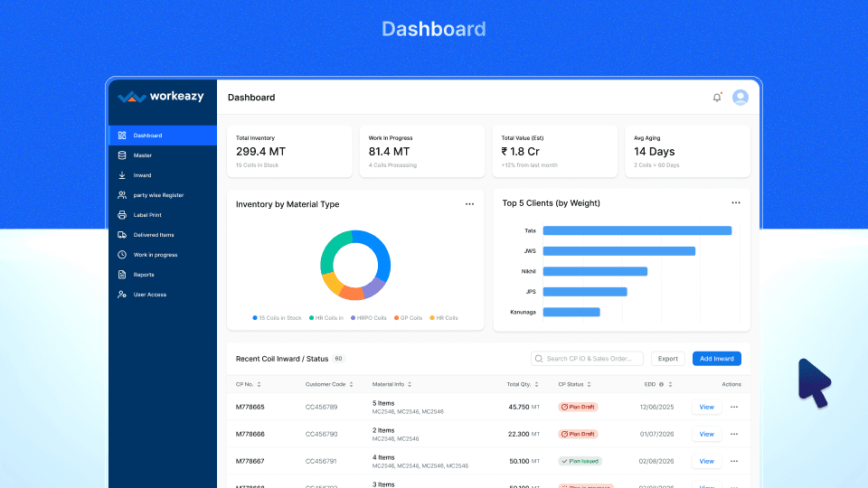The width and height of the screenshot is (868, 488).
Task: Open party wise Register menu item
Action: click(163, 195)
